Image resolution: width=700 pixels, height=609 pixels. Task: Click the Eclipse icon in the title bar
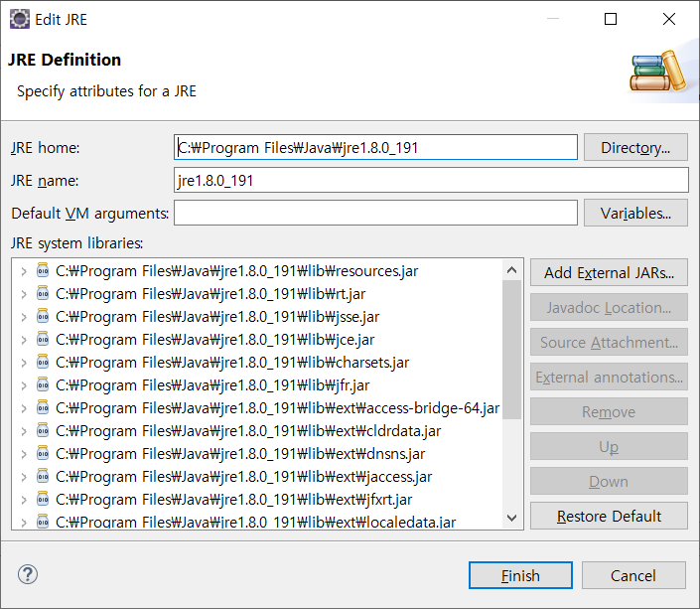click(x=20, y=19)
